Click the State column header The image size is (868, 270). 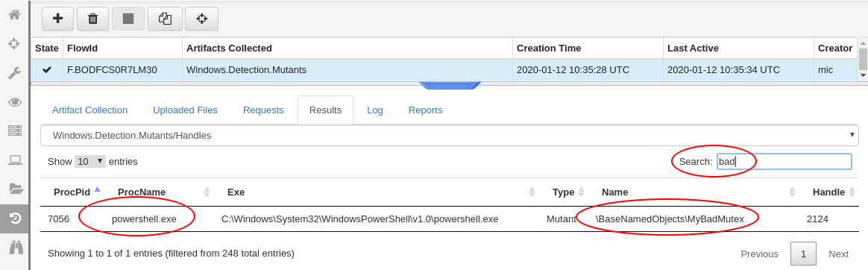(46, 48)
